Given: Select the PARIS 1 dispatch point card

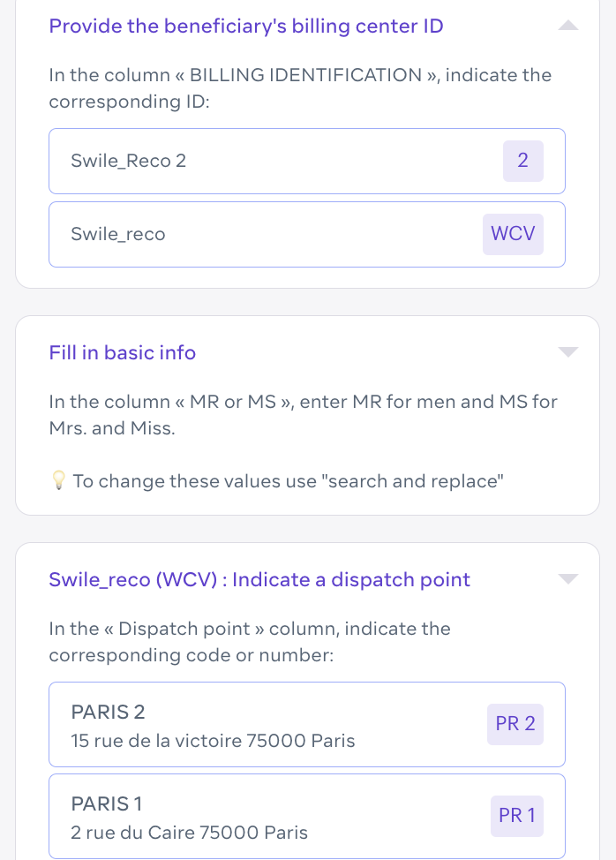Looking at the screenshot, I should (307, 816).
